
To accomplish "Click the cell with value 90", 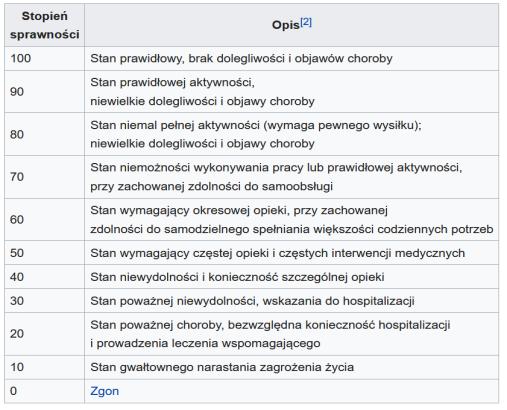I will click(x=45, y=91).
